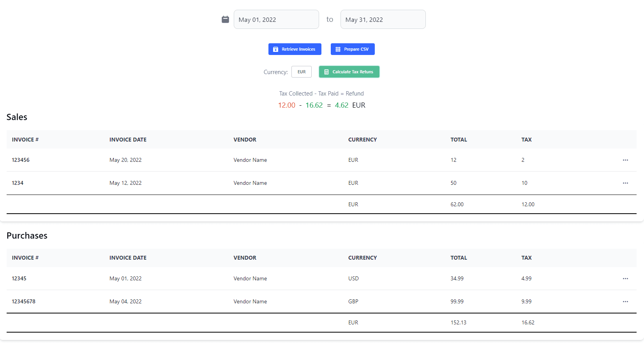Click the Purchases table INVOICE # header
This screenshot has height=347, width=644.
pyautogui.click(x=25, y=258)
